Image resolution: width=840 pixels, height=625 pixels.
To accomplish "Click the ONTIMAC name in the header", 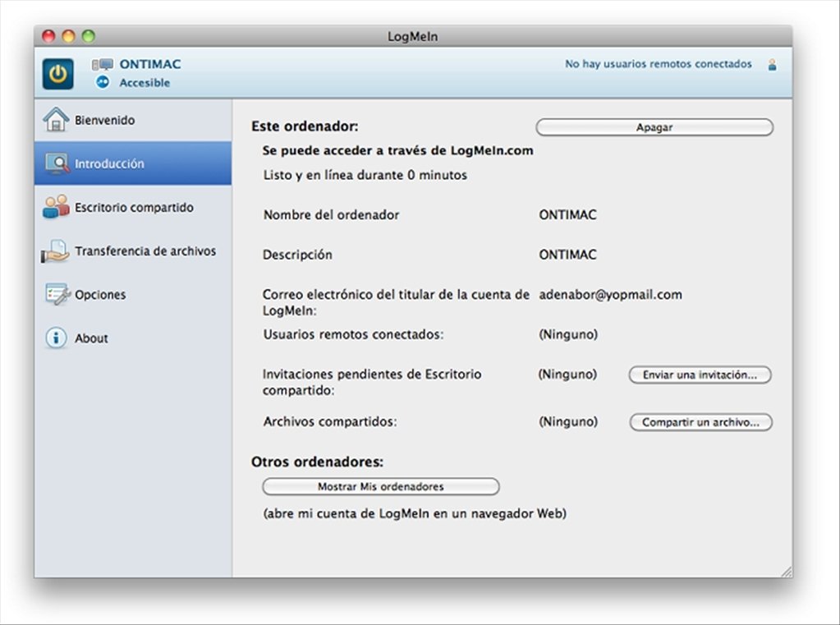I will click(x=150, y=64).
